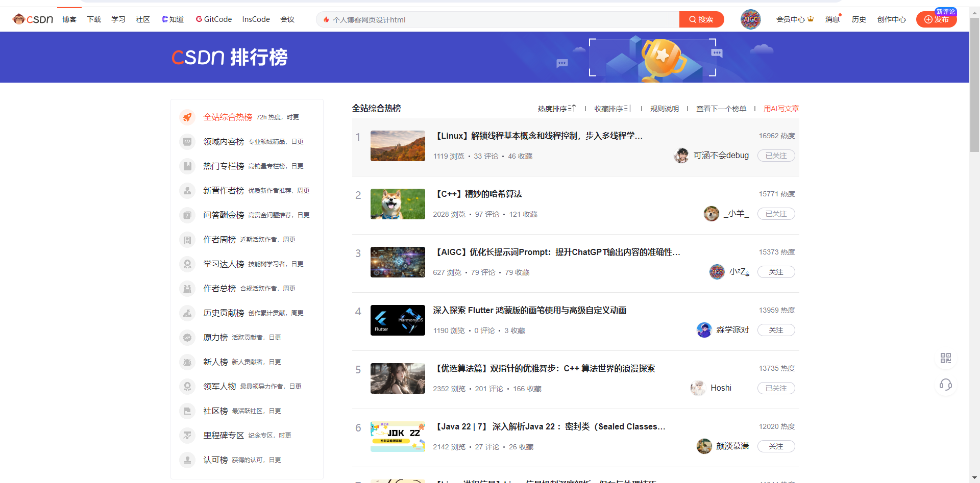Click the 领军人物 sidebar icon
Viewport: 980px width, 483px height.
point(187,387)
